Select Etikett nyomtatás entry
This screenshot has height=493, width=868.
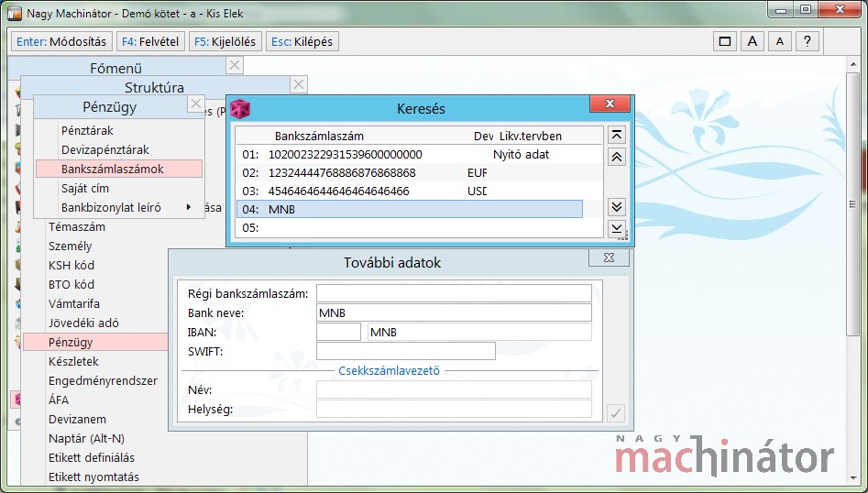point(93,477)
